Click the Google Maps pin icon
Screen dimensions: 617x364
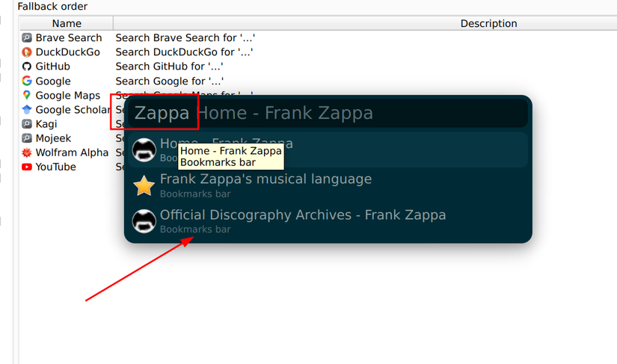point(27,95)
